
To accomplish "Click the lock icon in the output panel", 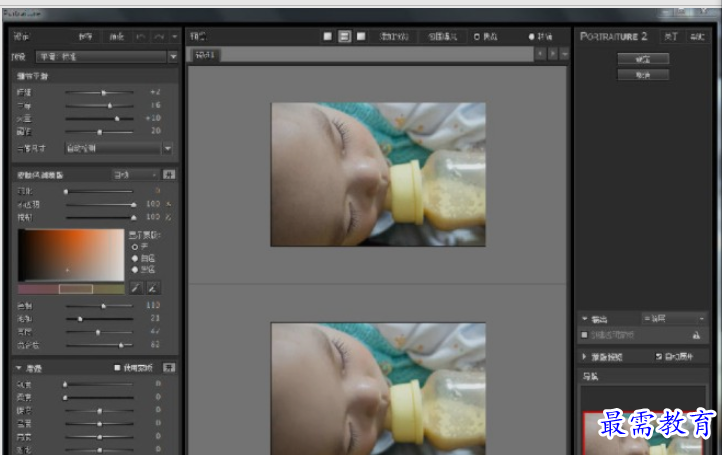I will (696, 335).
